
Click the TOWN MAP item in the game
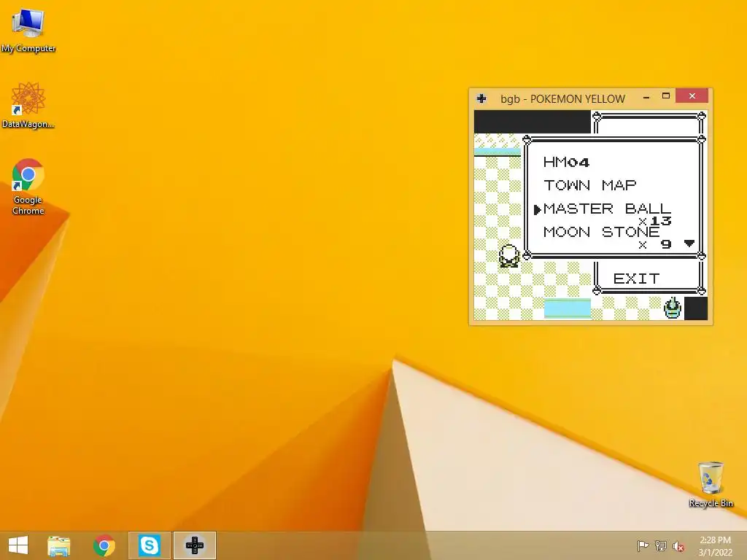589,185
